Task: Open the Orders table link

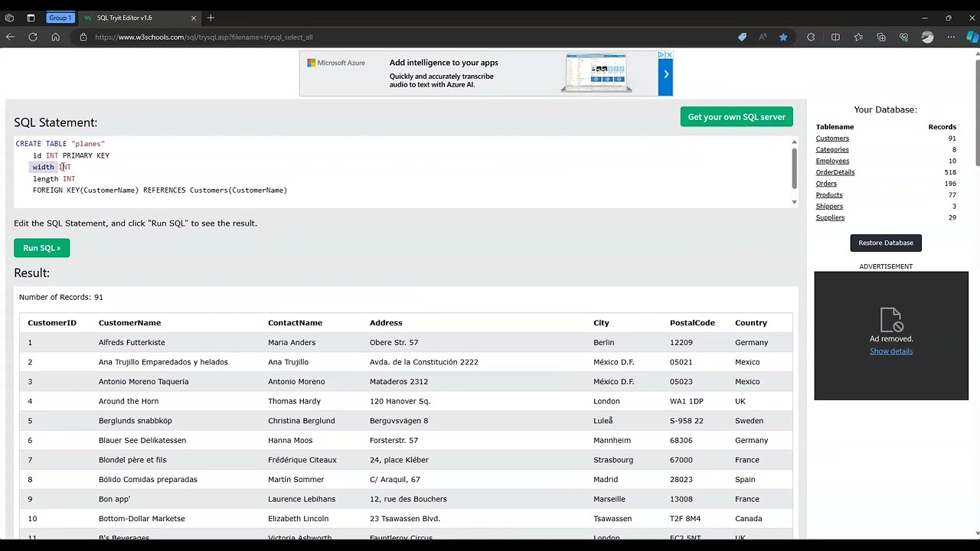Action: (826, 184)
